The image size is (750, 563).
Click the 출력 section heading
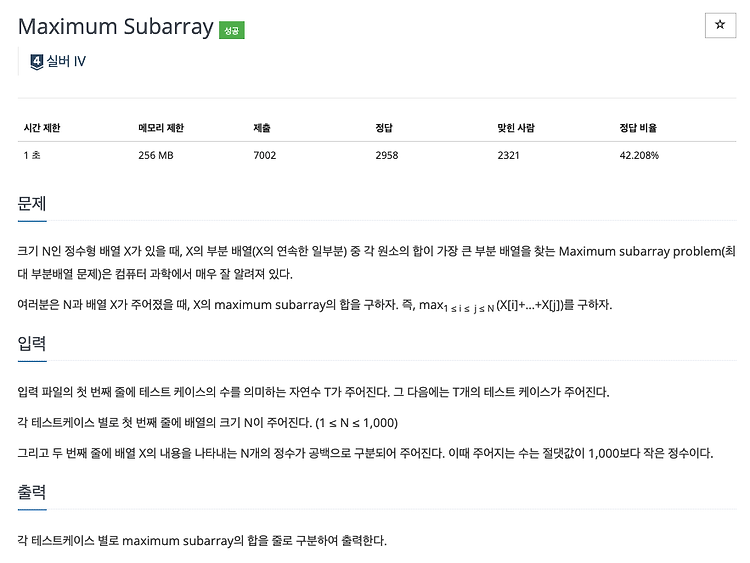tap(32, 492)
